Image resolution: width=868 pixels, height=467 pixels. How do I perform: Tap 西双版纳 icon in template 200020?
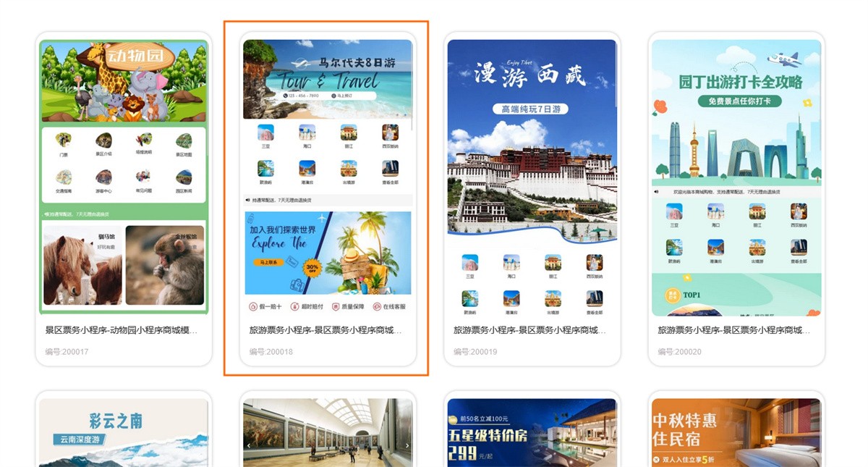click(x=799, y=211)
